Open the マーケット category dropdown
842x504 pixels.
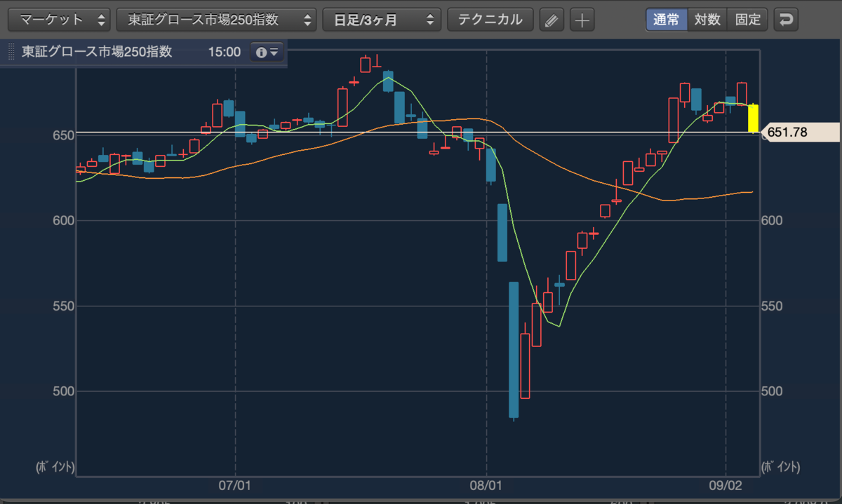59,20
